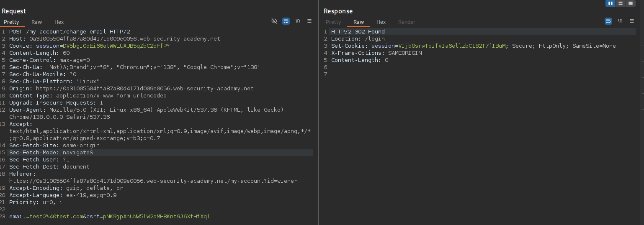This screenshot has width=644, height=225.
Task: Switch to the Response Render tab
Action: coord(407,22)
